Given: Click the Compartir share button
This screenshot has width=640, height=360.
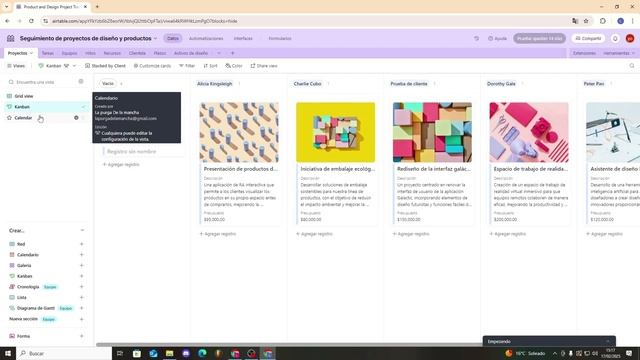Looking at the screenshot, I should 588,38.
